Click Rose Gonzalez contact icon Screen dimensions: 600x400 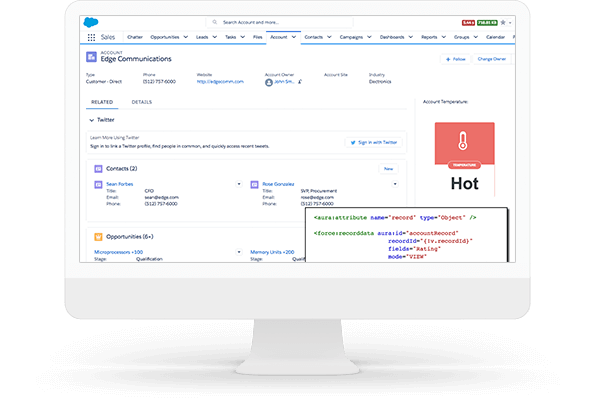[254, 184]
